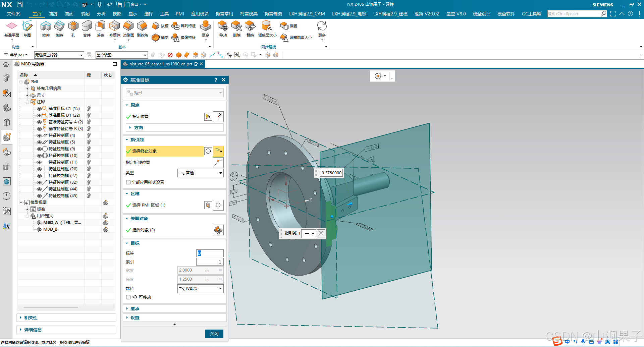Open the 端符 仅箭头 dropdown
The height and width of the screenshot is (347, 644).
tap(200, 289)
